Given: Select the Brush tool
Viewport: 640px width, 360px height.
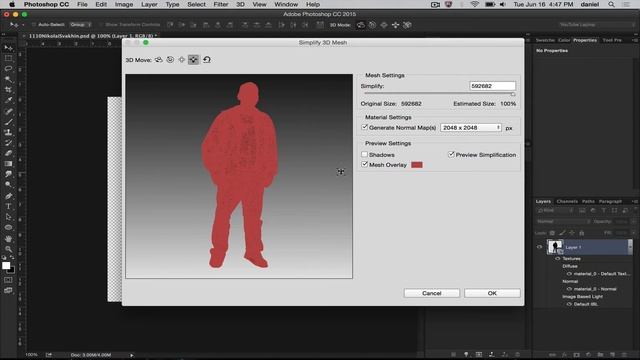Looking at the screenshot, I should (x=8, y=122).
